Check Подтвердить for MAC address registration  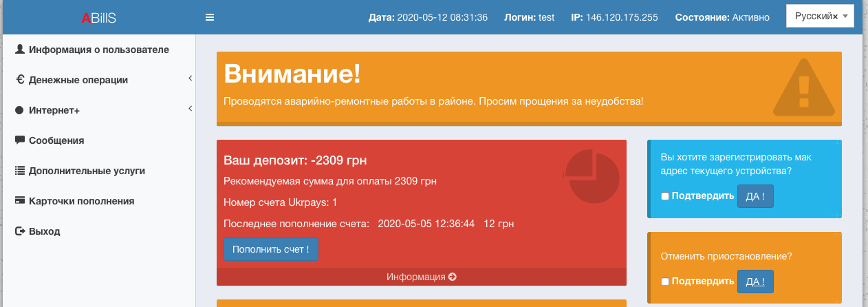point(664,196)
